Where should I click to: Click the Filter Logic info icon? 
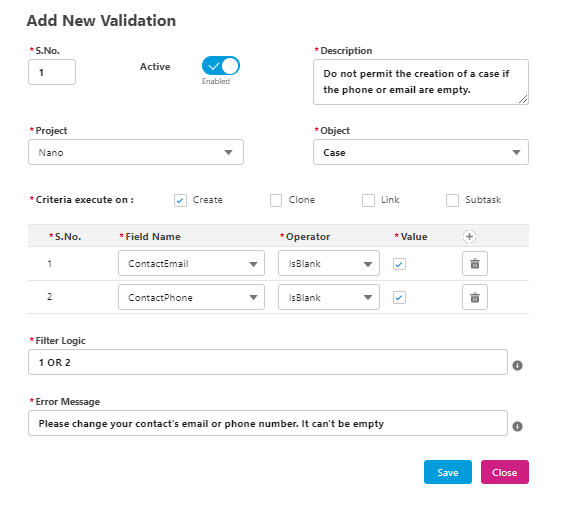point(517,365)
